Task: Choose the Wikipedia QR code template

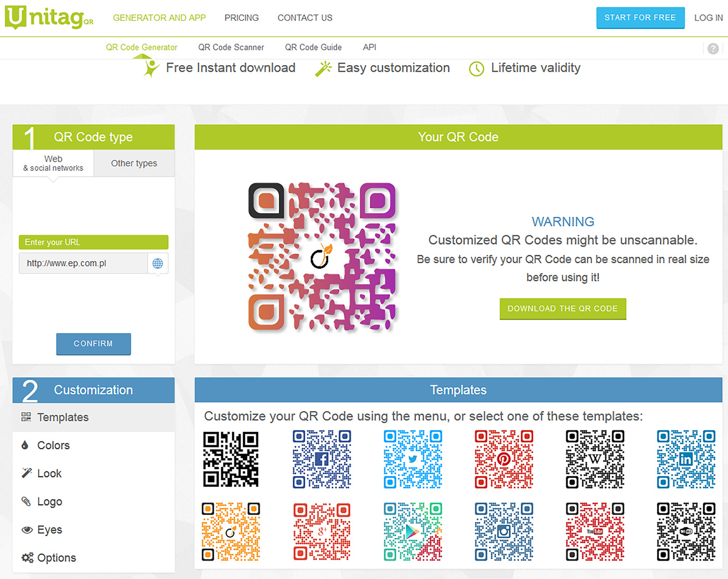Action: pos(595,459)
